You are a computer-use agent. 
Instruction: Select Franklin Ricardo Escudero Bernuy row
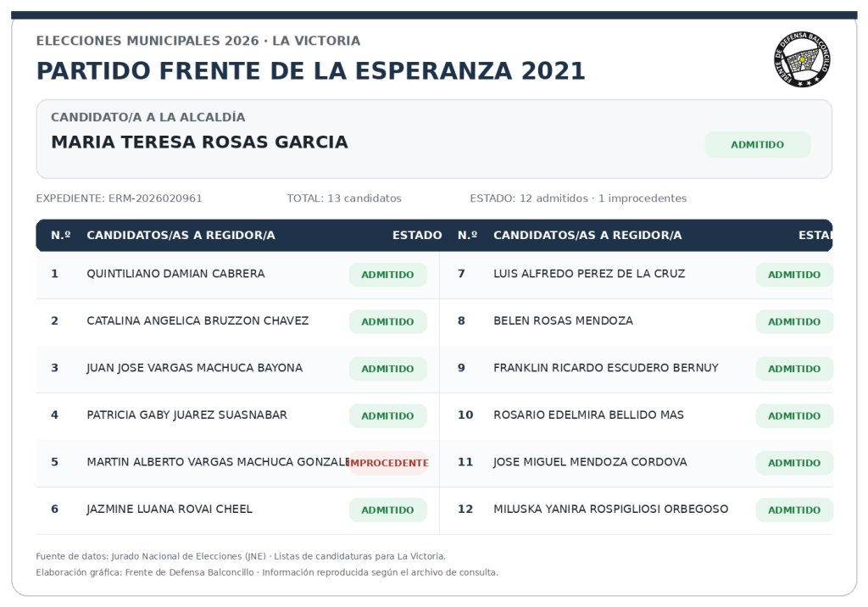(x=636, y=368)
